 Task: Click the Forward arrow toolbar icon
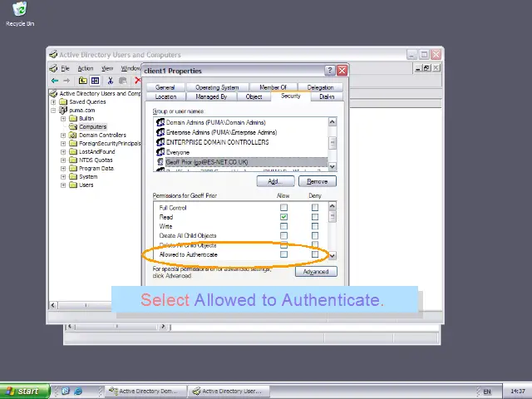(66, 81)
